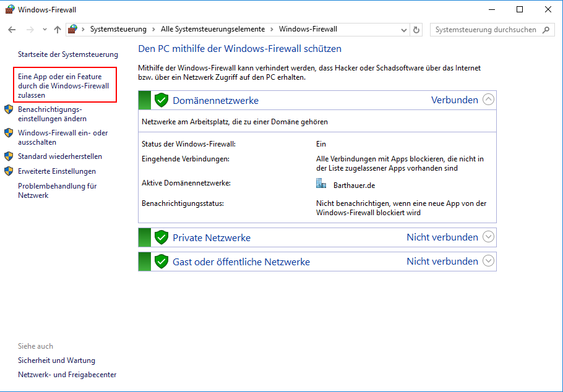Close the Windows-Firewall window

coord(548,10)
